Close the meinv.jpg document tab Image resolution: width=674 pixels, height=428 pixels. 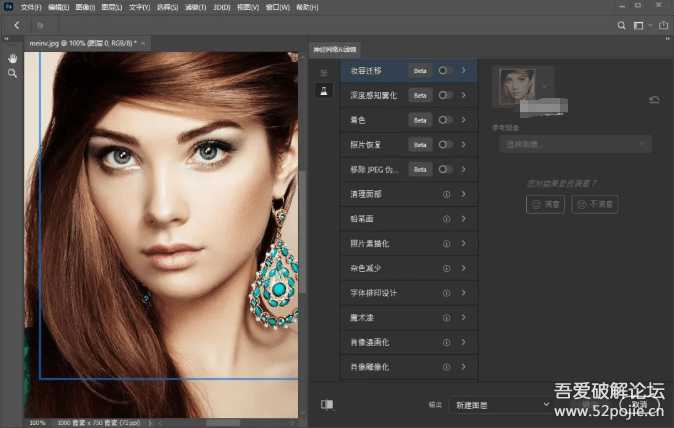(x=143, y=43)
